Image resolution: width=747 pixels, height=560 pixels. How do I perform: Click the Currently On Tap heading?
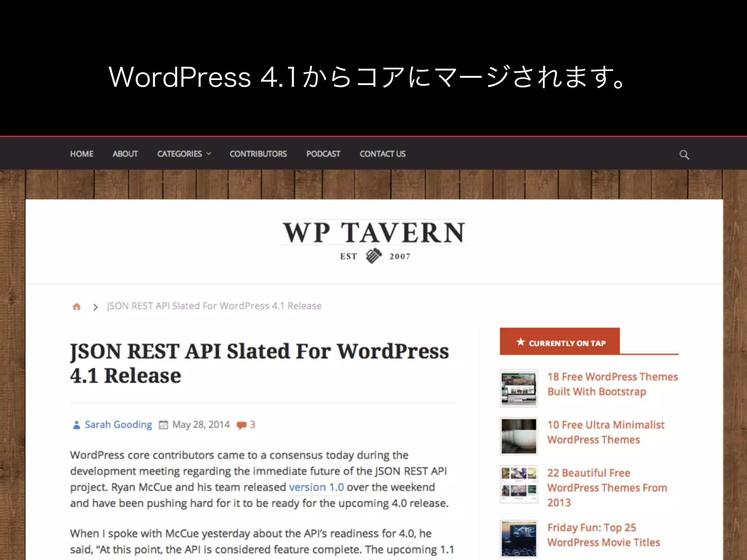click(567, 343)
